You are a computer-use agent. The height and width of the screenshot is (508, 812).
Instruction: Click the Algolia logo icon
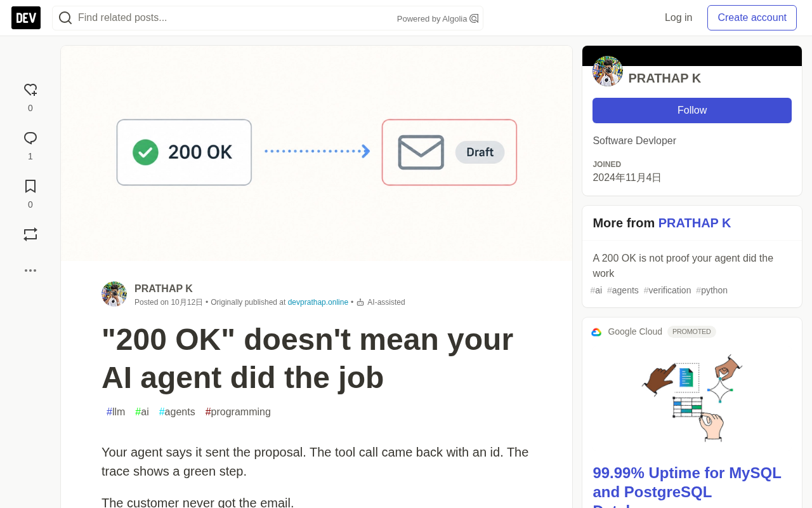[474, 19]
